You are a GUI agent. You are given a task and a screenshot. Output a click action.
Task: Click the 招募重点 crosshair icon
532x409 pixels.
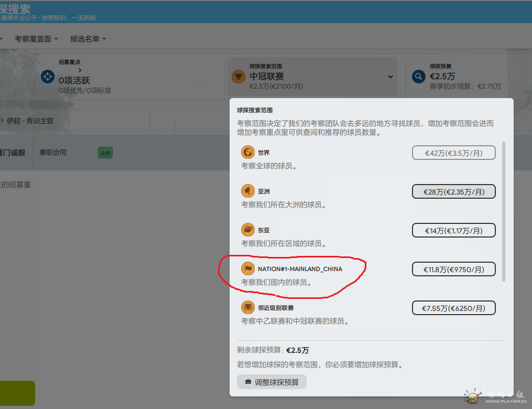pos(48,77)
